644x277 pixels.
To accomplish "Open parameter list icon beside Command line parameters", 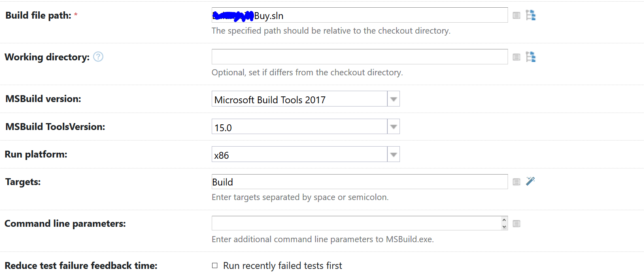I will (516, 224).
